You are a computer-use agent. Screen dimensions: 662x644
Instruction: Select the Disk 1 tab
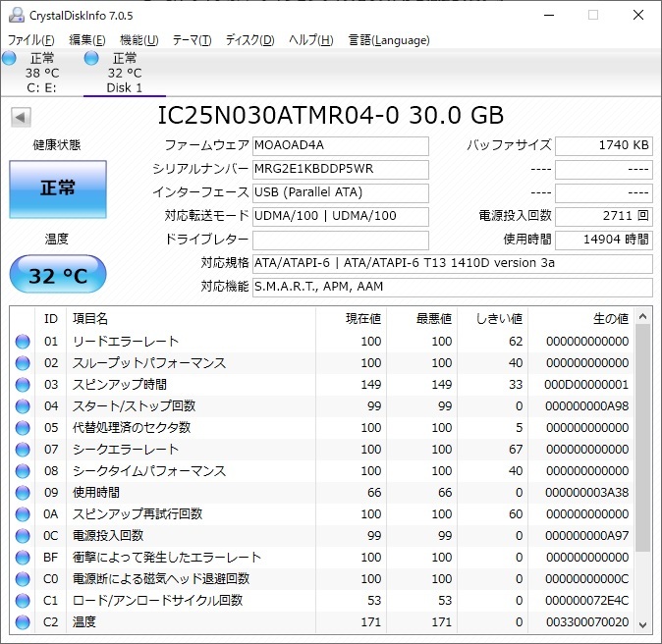click(x=125, y=73)
